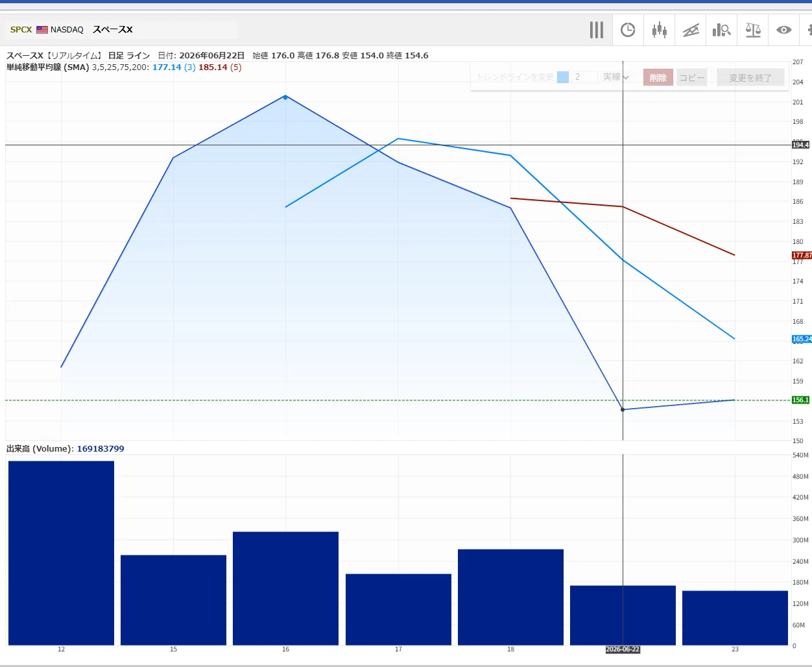This screenshot has width=812, height=667.
Task: Click the blue SMA value 177.14
Action: (167, 67)
